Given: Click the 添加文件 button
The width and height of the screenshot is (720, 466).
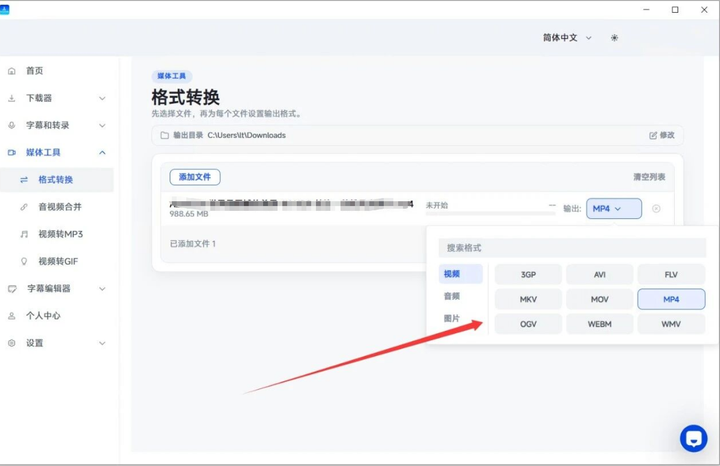Looking at the screenshot, I should click(x=195, y=177).
